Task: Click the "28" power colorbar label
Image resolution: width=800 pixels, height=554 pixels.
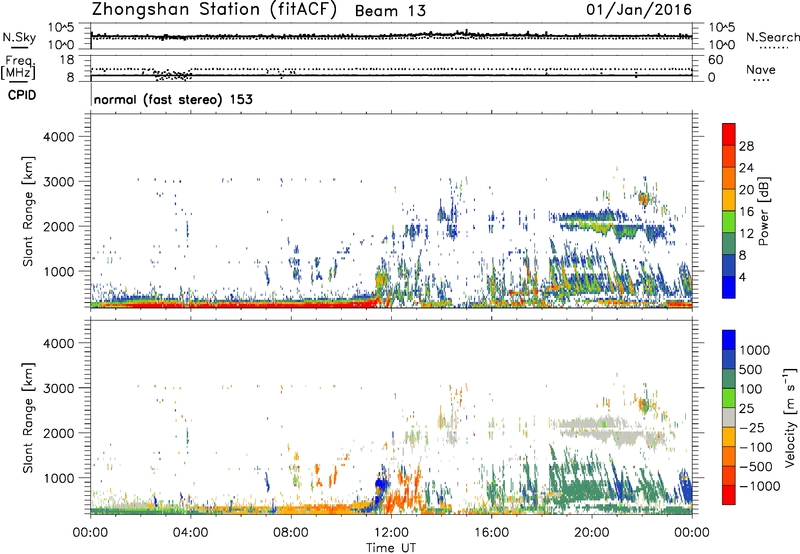Action: pos(746,146)
